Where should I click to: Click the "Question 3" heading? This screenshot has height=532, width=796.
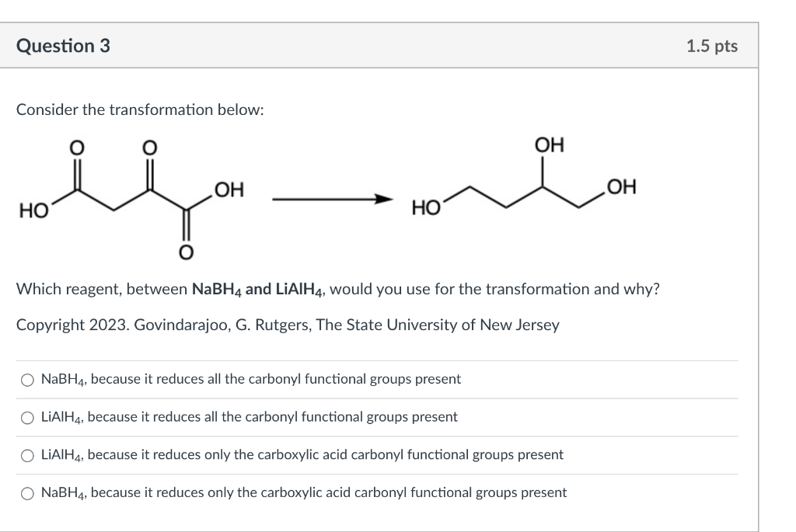63,46
